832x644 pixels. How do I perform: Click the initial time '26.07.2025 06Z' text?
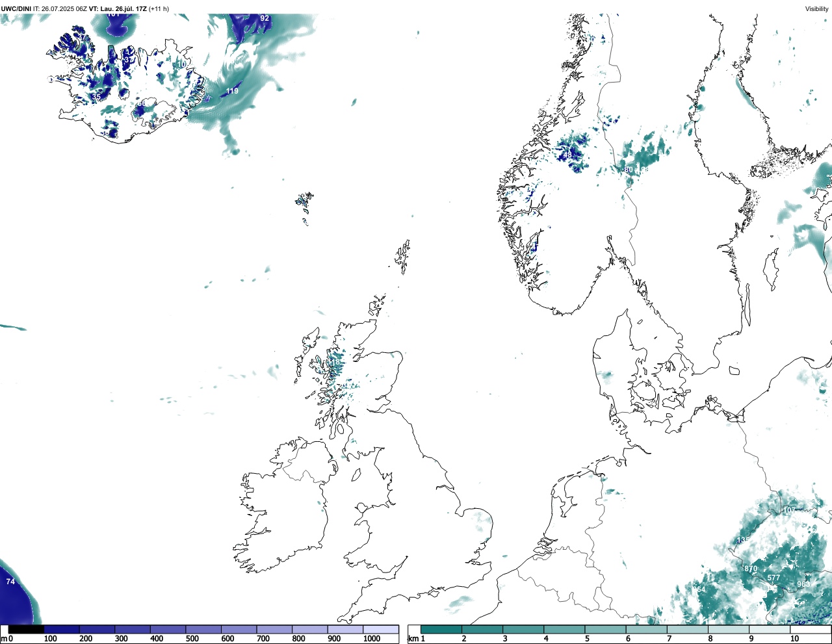click(64, 8)
